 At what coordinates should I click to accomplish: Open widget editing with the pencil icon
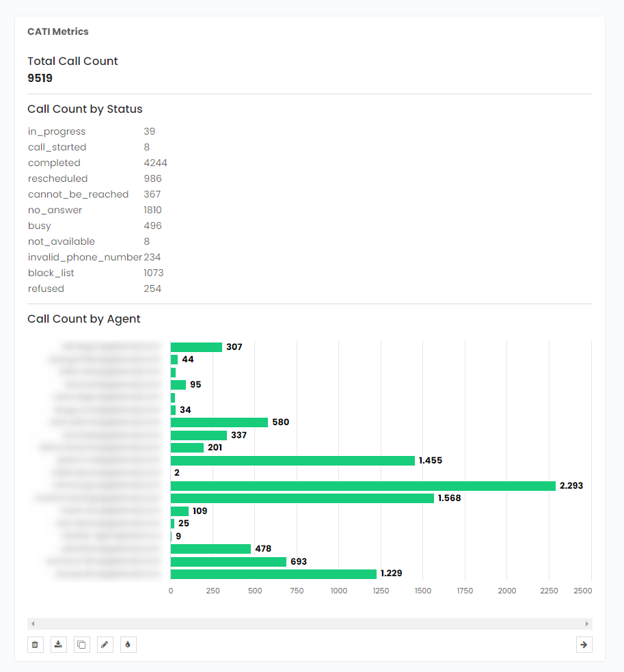coord(105,644)
